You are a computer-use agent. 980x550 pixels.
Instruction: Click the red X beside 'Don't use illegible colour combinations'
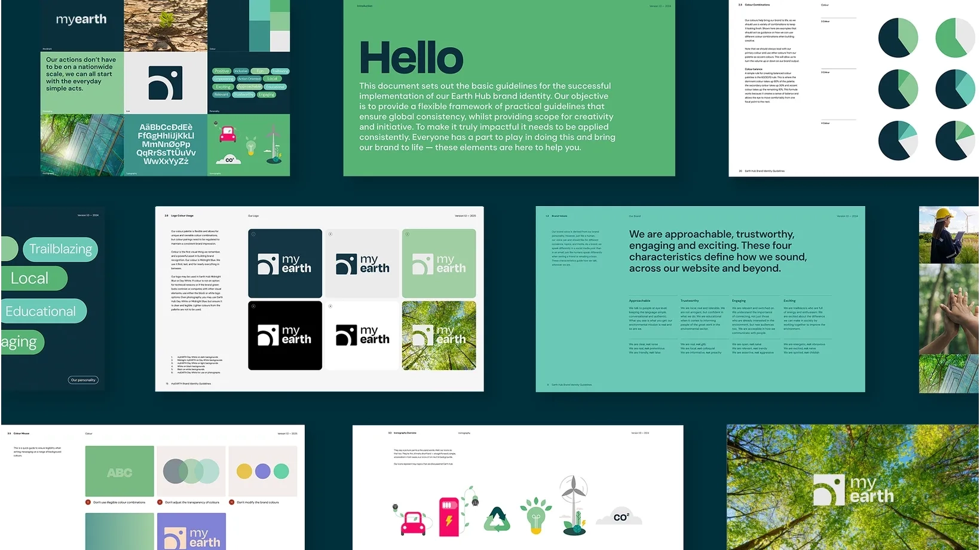pos(88,502)
